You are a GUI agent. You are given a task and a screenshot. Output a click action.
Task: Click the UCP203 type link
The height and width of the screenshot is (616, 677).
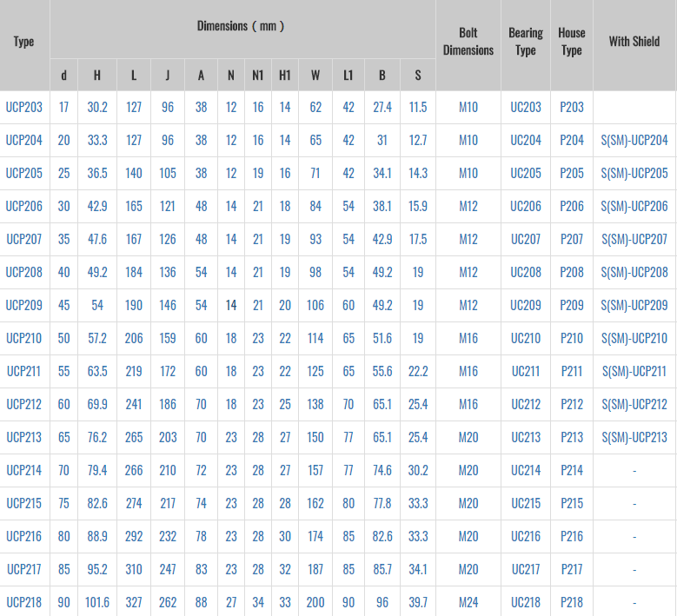pyautogui.click(x=24, y=107)
